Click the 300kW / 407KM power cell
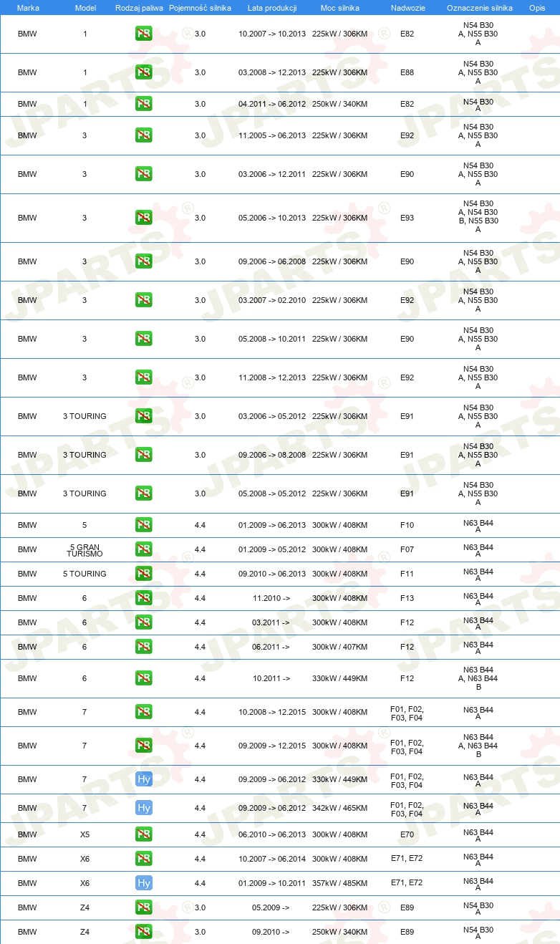Viewport: 560px width, 944px height. [x=339, y=647]
